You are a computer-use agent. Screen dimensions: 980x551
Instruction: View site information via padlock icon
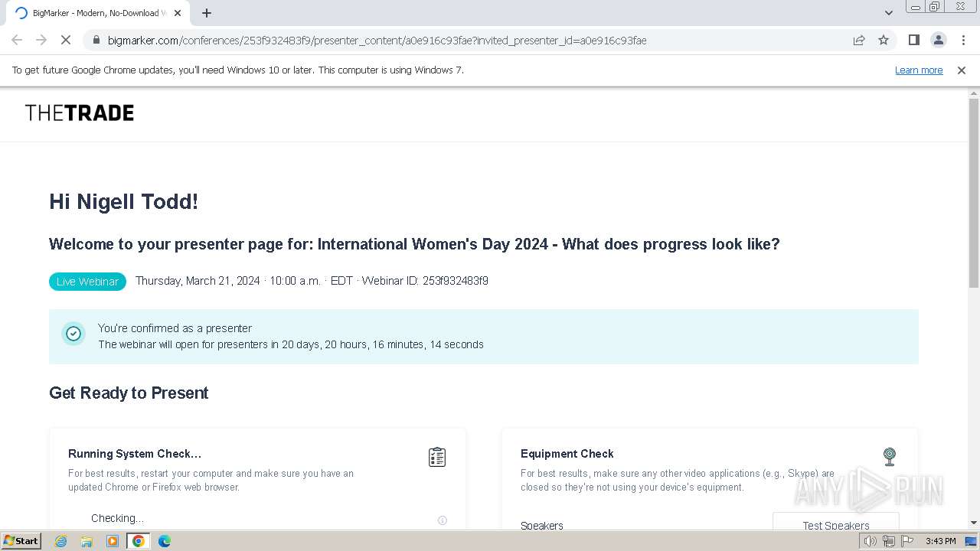point(96,40)
